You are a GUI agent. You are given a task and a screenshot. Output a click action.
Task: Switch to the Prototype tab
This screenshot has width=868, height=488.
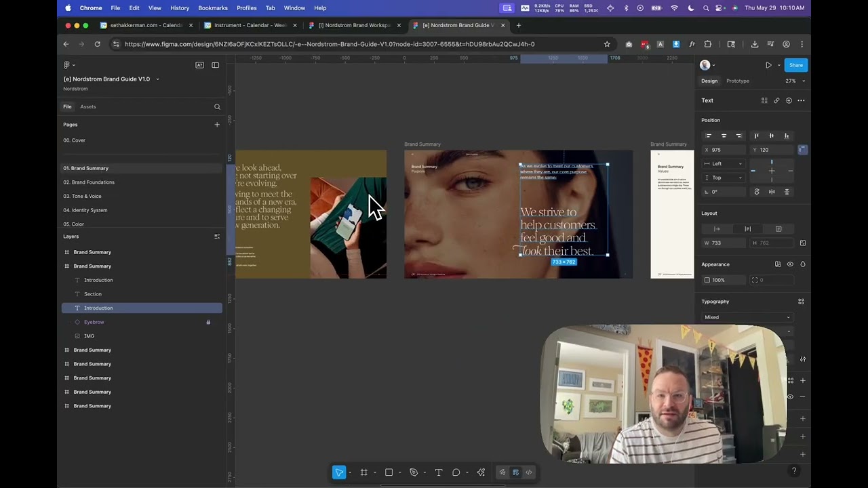tap(738, 81)
